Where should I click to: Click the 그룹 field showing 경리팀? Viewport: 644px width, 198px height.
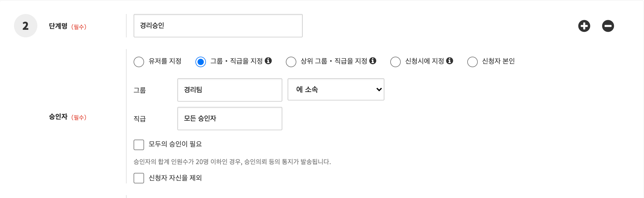230,90
